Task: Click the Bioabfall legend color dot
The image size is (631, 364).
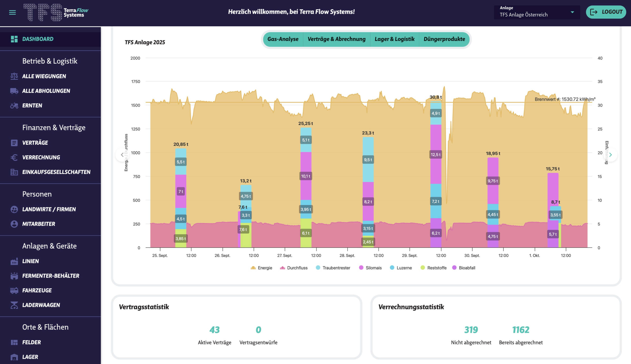Action: [454, 268]
